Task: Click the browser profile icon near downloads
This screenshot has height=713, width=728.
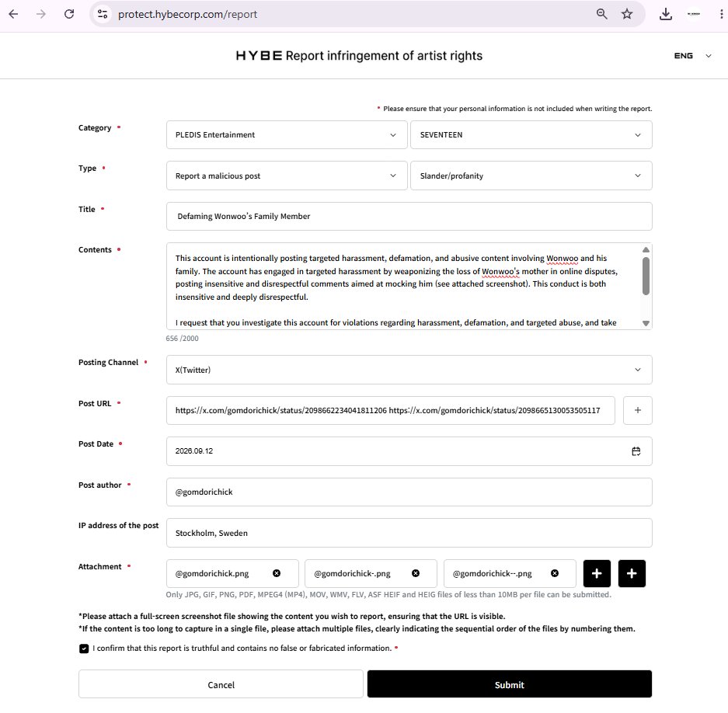Action: click(694, 14)
